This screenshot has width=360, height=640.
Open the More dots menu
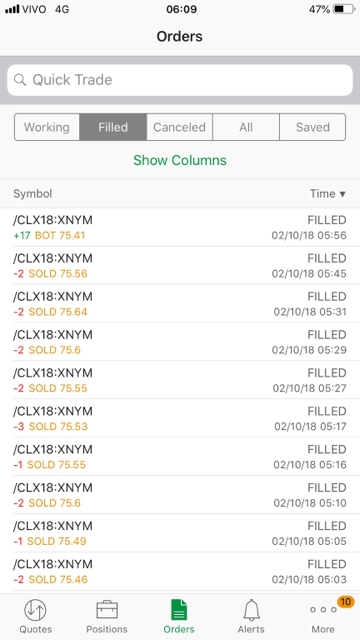coord(323,610)
